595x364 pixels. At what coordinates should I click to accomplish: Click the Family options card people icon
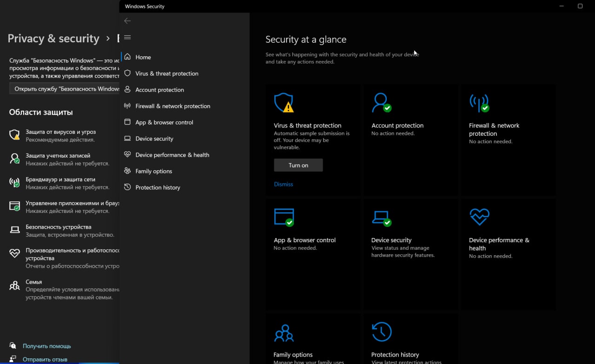tap(284, 333)
